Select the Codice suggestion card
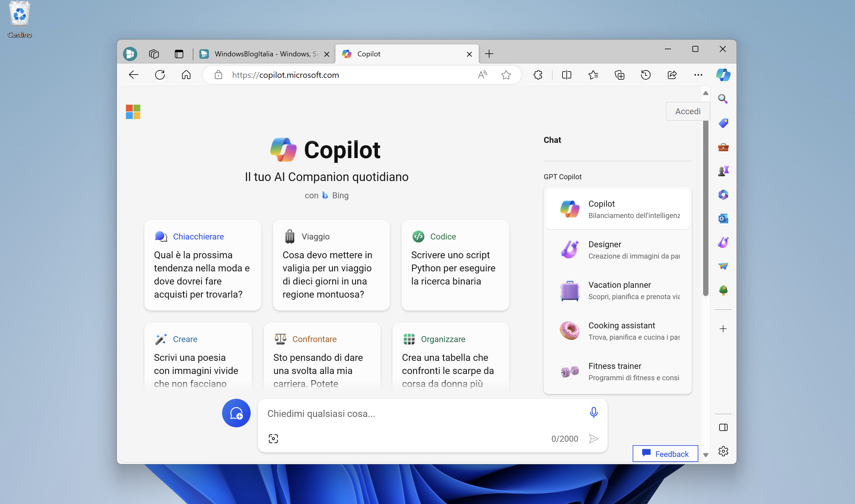Screen dimensions: 855x504 [455, 265]
